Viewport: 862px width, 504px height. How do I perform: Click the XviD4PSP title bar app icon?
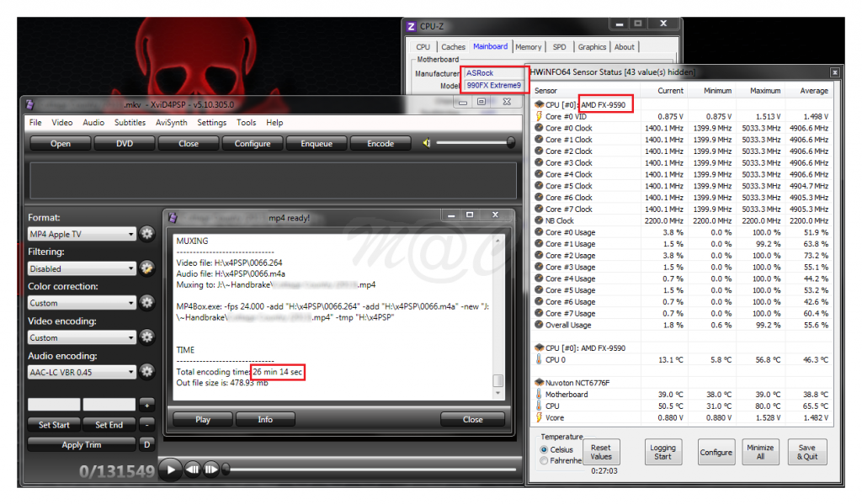point(29,104)
